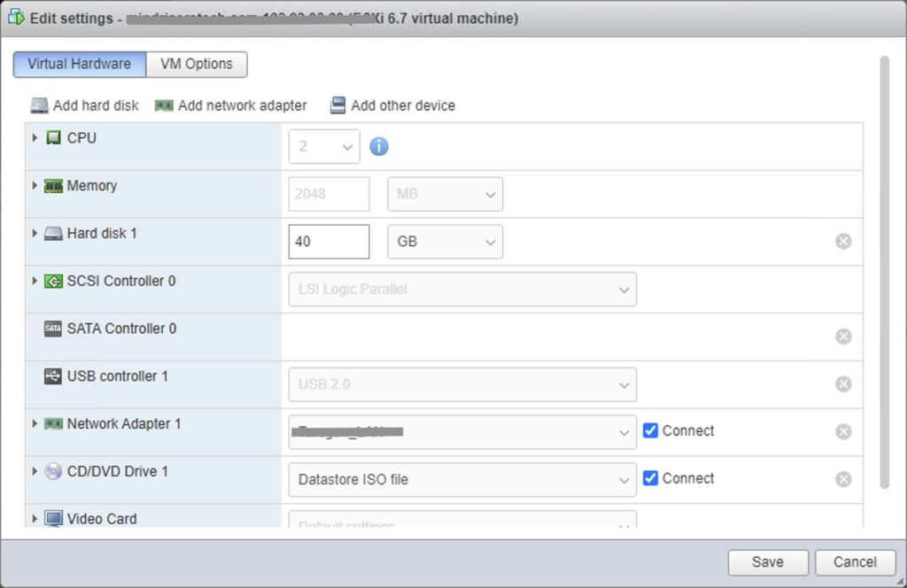This screenshot has width=907, height=588.
Task: Click the hard disk size input field
Action: pos(329,241)
